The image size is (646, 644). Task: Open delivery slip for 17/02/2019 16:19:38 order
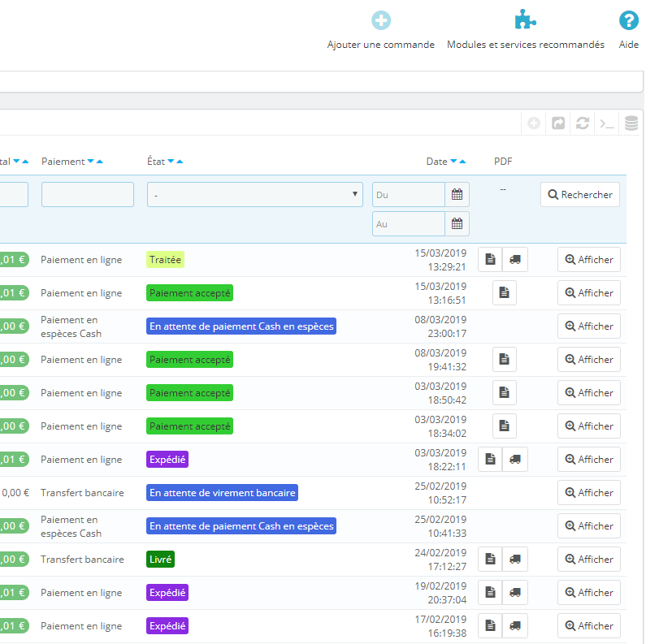pyautogui.click(x=515, y=626)
